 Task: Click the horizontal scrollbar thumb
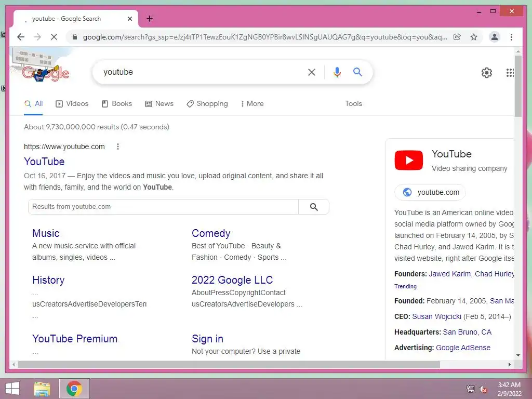coord(229,364)
